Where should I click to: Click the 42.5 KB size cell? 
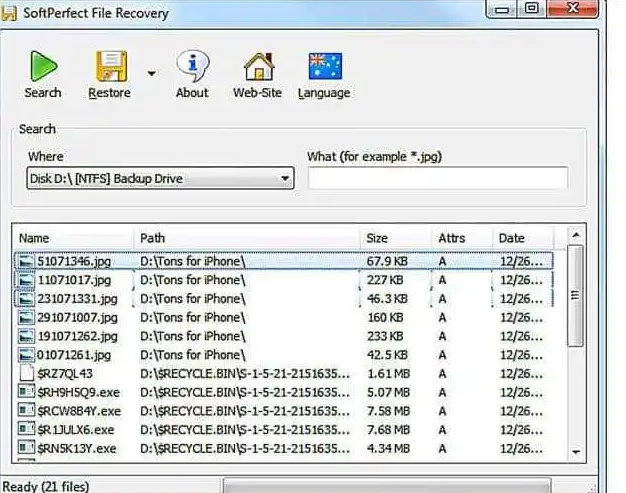[387, 355]
